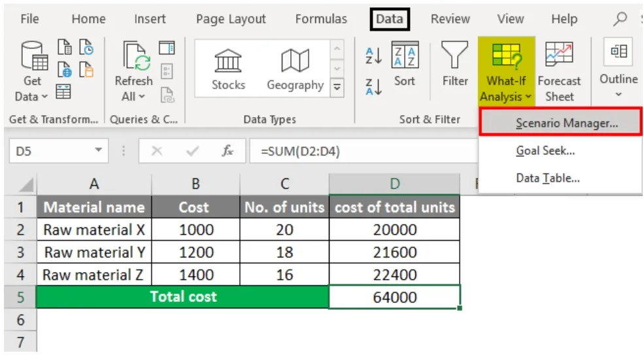Select the Raw material X cell
This screenshot has width=644, height=355.
click(94, 229)
